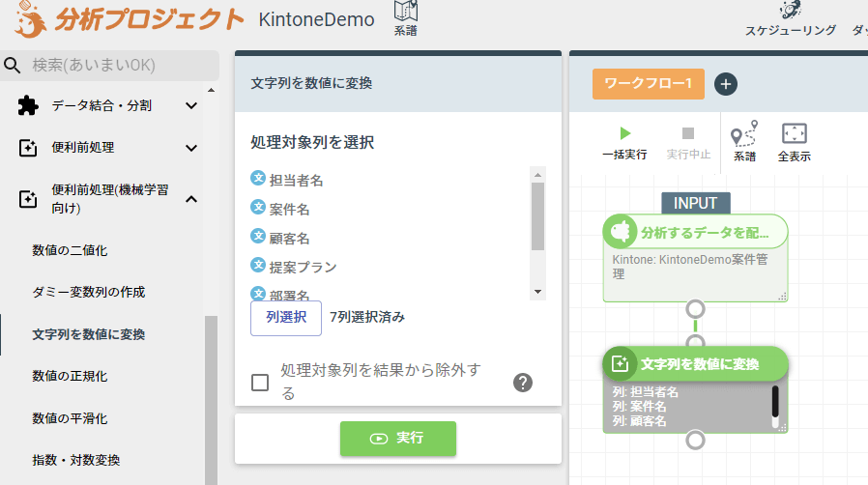The width and height of the screenshot is (868, 485).
Task: Click the sidebar scrollbar thumb
Action: tap(211, 400)
